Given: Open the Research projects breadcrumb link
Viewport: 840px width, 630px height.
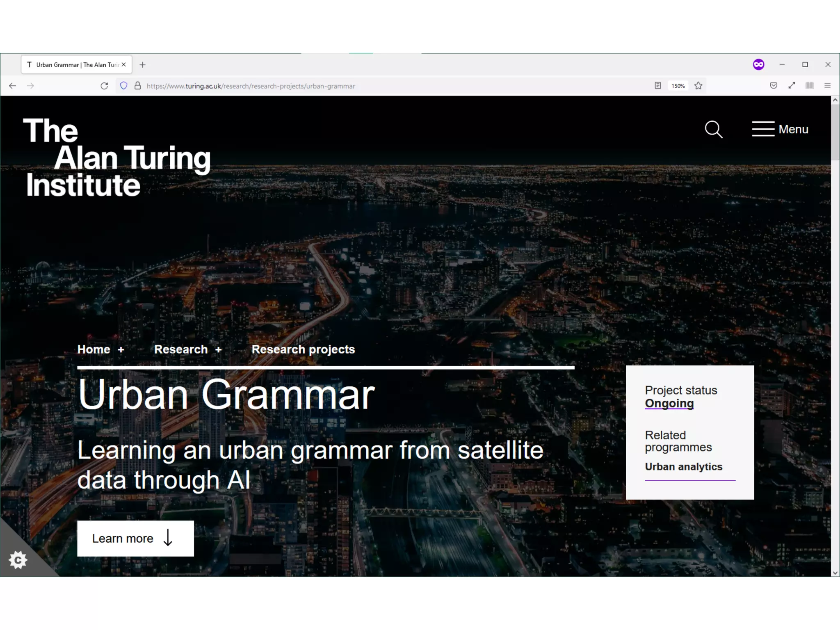Looking at the screenshot, I should coord(303,349).
